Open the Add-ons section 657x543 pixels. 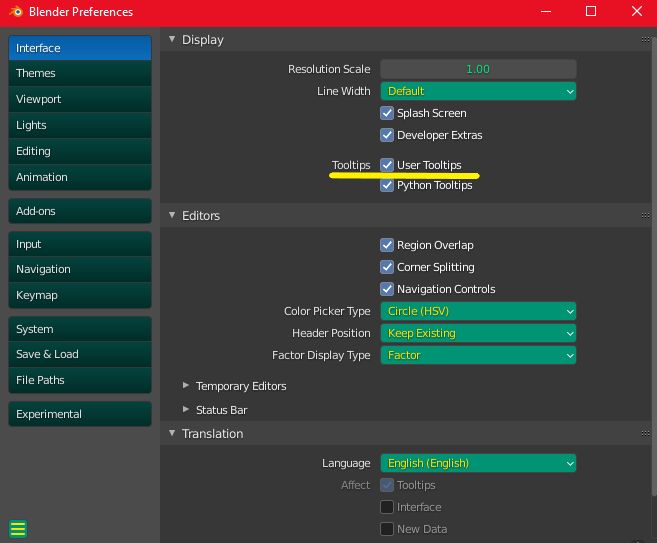tap(80, 211)
